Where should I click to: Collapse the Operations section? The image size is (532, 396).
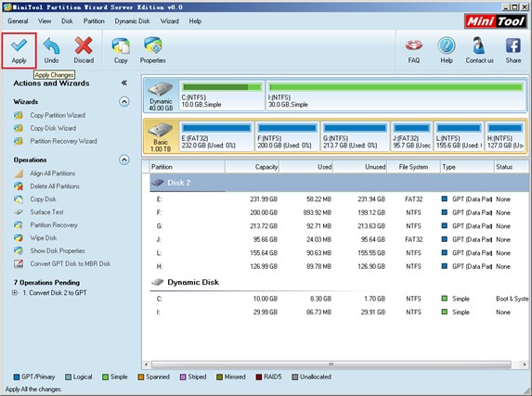point(124,160)
